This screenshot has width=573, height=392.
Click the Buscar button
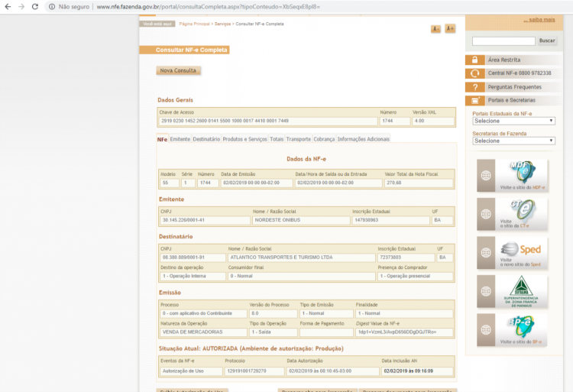(x=547, y=40)
